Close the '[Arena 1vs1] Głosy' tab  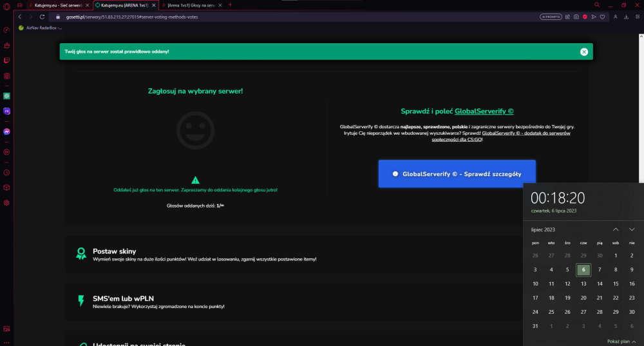pyautogui.click(x=220, y=5)
